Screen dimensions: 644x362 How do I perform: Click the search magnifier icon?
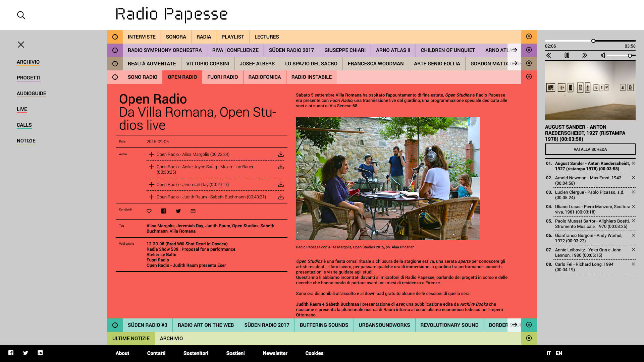tap(21, 15)
